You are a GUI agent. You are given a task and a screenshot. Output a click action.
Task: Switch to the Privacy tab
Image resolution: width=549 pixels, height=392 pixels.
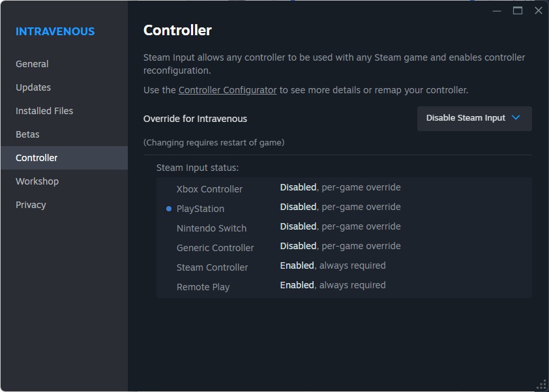(x=31, y=205)
